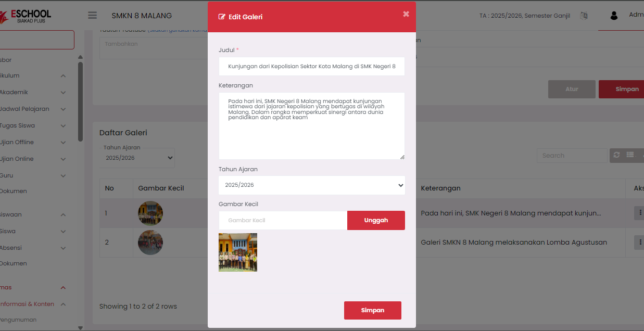The image size is (644, 331).
Task: Click Simpan button in the dialog footer
Action: pyautogui.click(x=372, y=310)
